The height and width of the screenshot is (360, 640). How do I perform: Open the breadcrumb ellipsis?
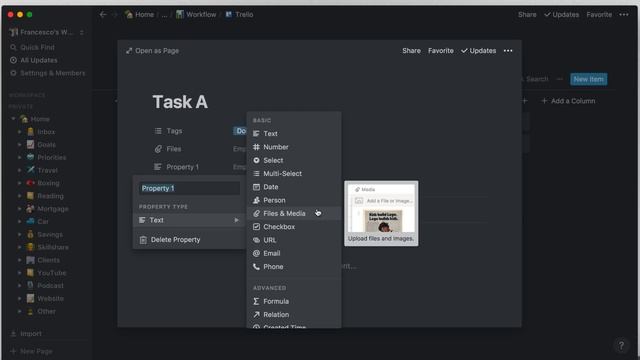coord(164,14)
